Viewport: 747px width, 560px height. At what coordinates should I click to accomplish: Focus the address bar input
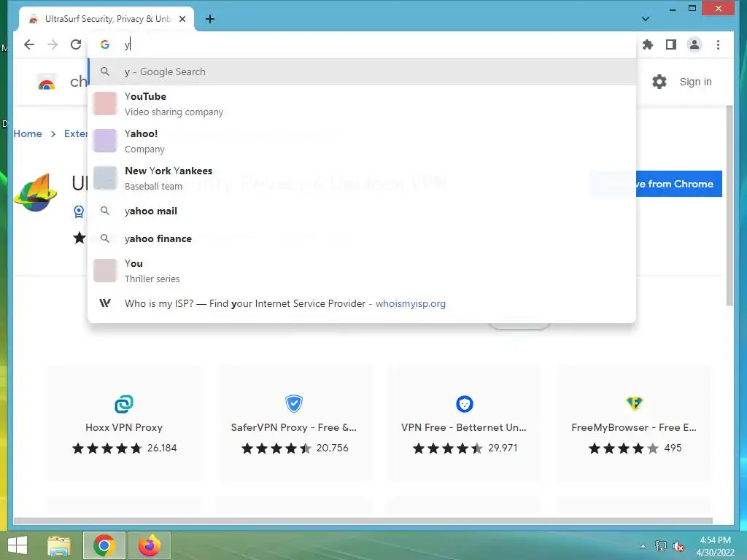coord(362,44)
